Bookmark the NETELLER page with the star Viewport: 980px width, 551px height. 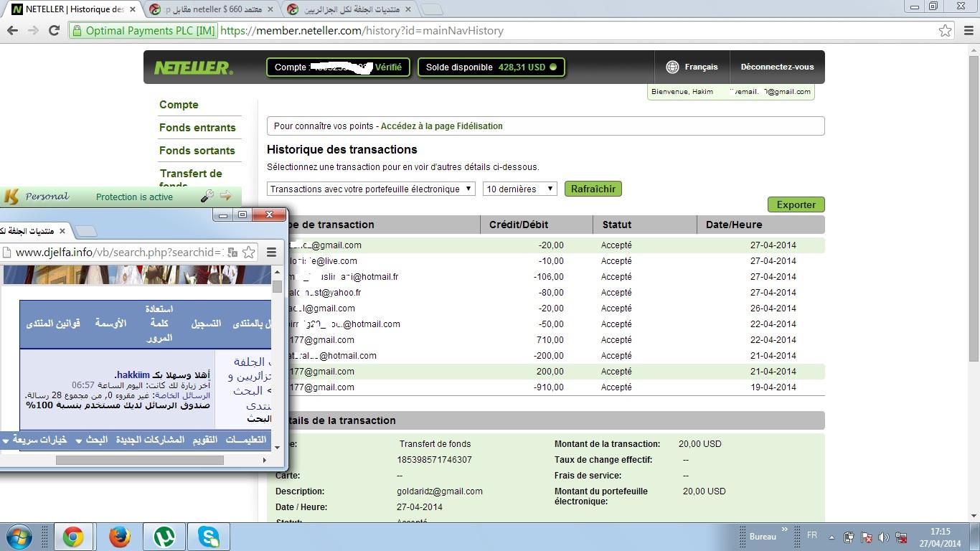point(946,30)
